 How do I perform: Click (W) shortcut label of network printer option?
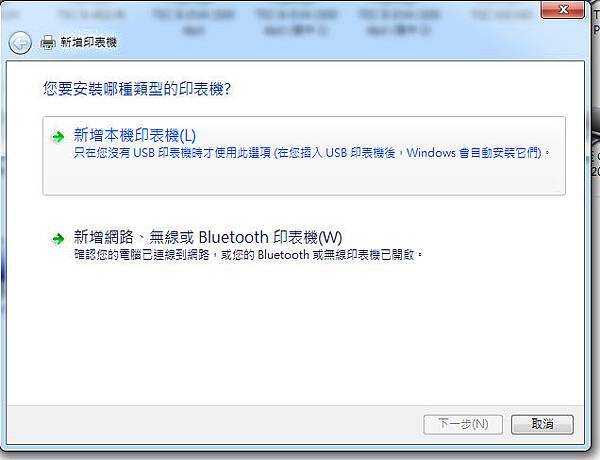tap(330, 238)
